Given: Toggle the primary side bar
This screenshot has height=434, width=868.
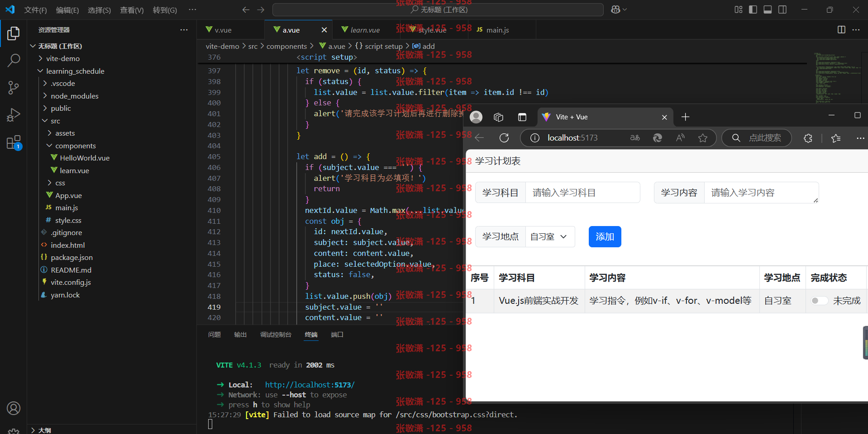Looking at the screenshot, I should pyautogui.click(x=753, y=9).
